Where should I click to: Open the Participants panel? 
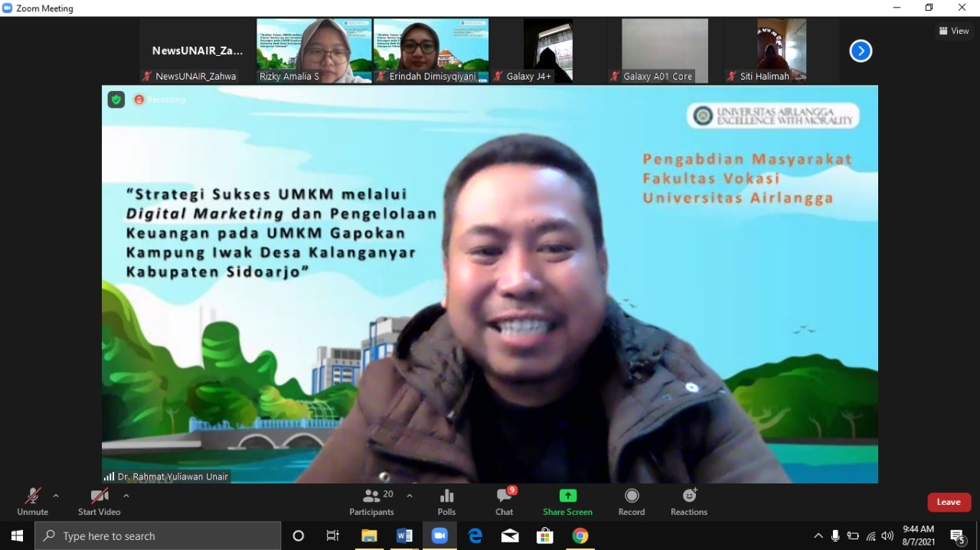point(372,502)
